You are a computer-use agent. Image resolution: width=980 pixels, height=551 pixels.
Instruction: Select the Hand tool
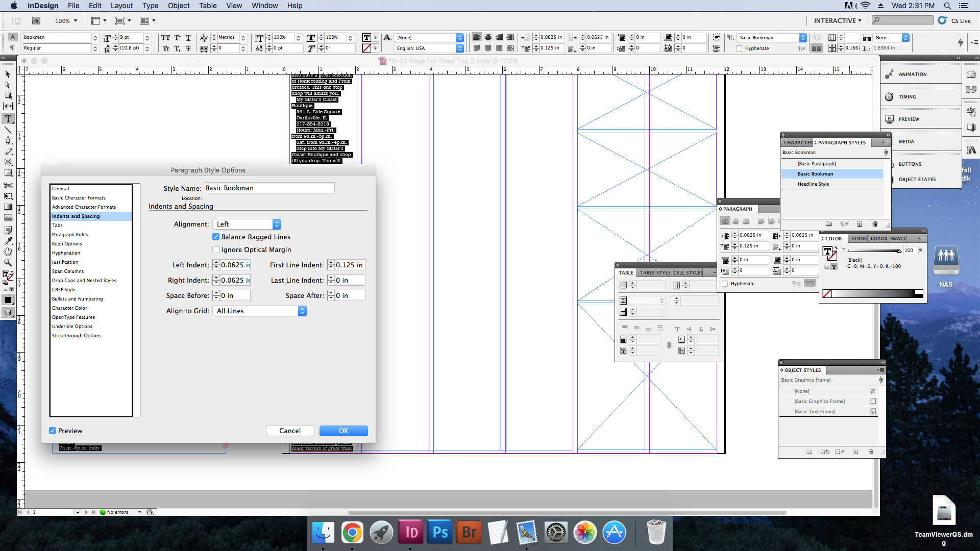[8, 252]
